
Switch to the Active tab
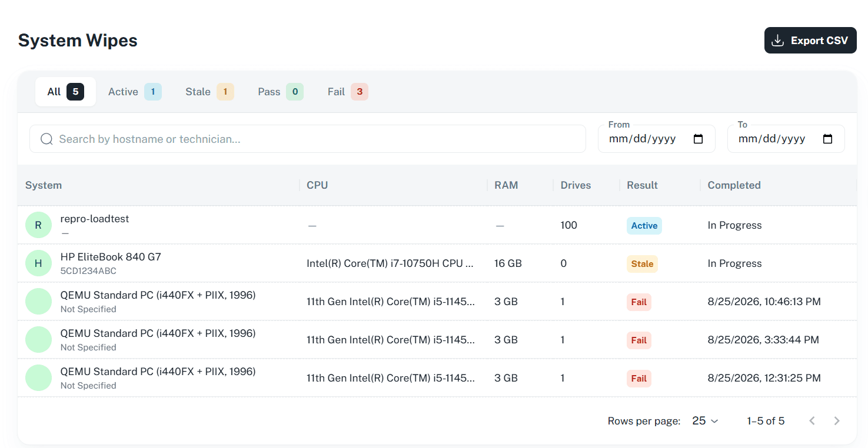click(135, 92)
